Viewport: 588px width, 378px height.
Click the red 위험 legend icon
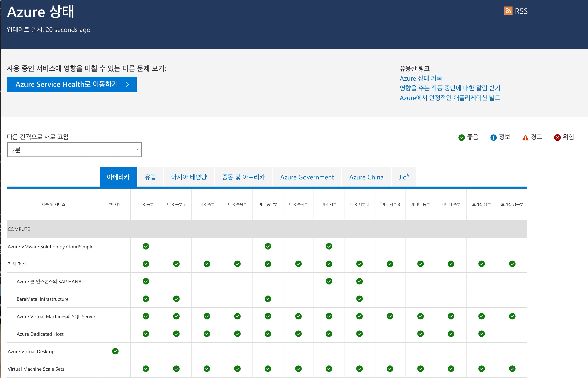[x=557, y=137]
